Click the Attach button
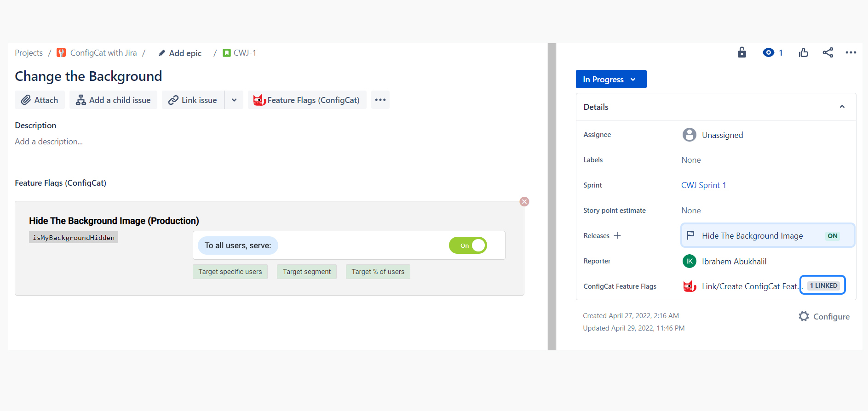 (x=40, y=100)
